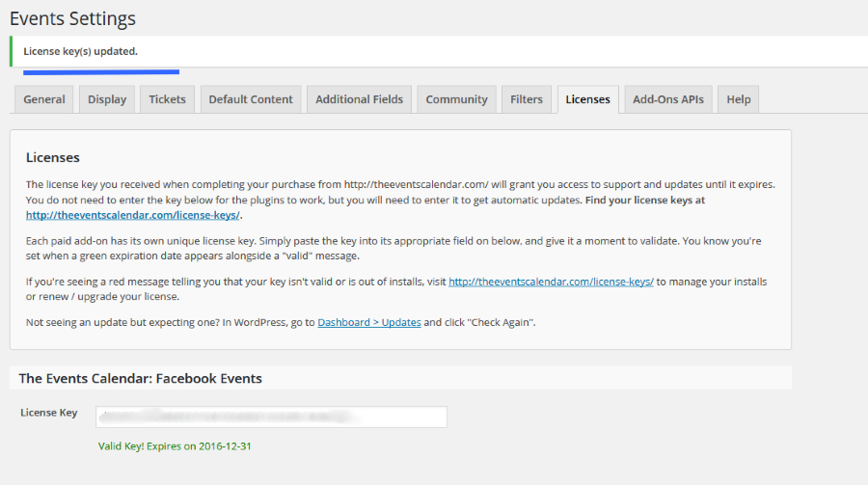Image resolution: width=868 pixels, height=485 pixels.
Task: Select the Additional Fields tab
Action: click(x=360, y=99)
